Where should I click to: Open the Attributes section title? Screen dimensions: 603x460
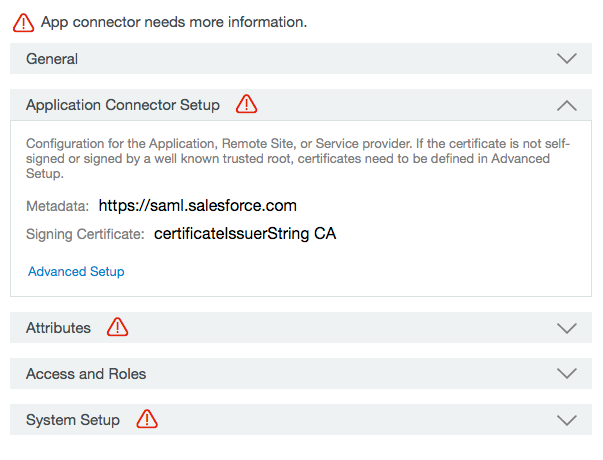(58, 328)
